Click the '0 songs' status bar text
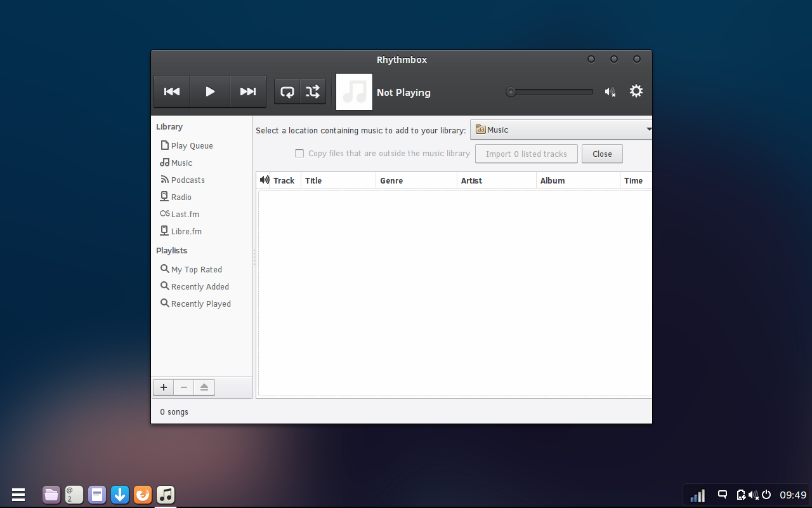The height and width of the screenshot is (508, 812). coord(174,412)
